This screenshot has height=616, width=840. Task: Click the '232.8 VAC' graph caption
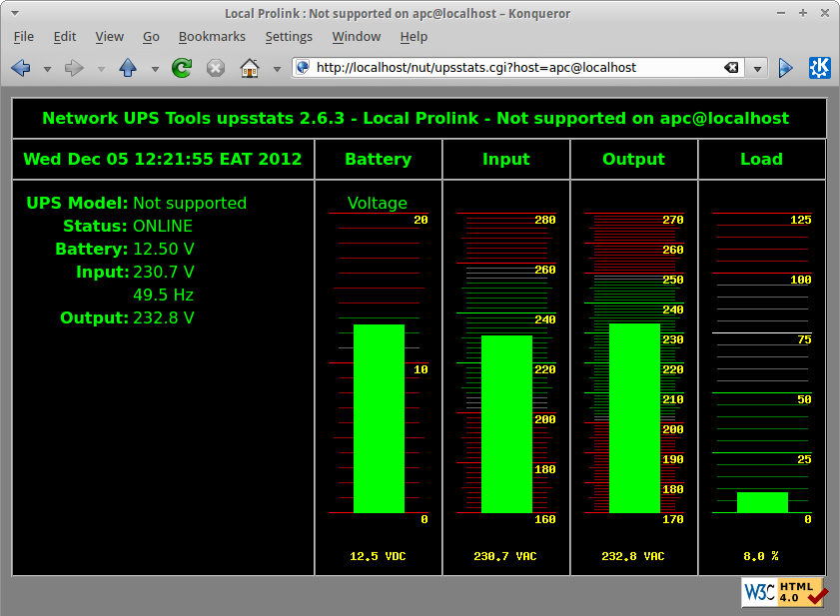coord(633,556)
